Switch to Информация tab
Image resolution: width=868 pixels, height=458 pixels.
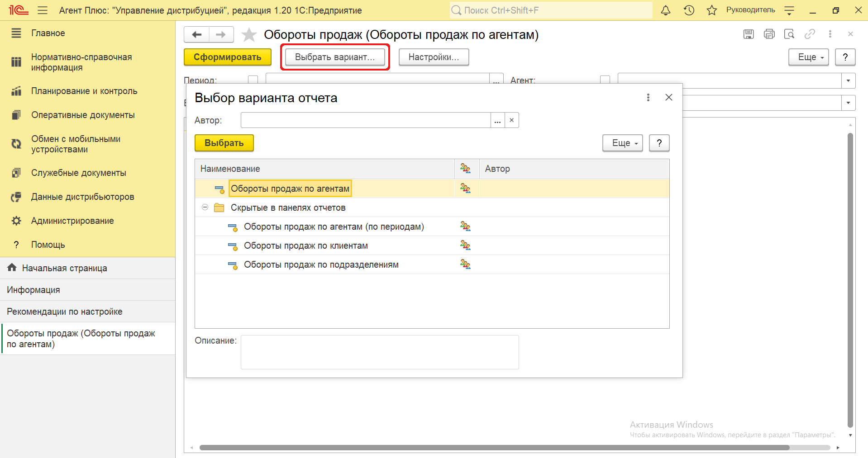coord(87,290)
